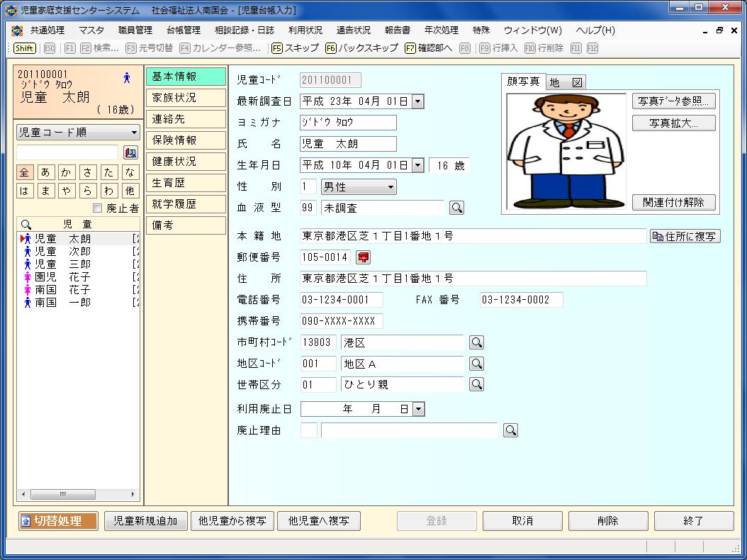The image size is (747, 560).
Task: Click the blue person icon in header
Action: pos(127,78)
